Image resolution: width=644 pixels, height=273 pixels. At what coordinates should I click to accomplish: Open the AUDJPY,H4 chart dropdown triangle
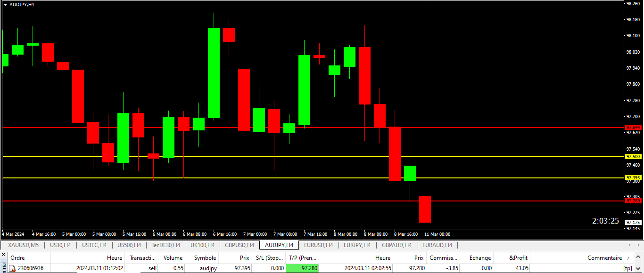pos(5,4)
